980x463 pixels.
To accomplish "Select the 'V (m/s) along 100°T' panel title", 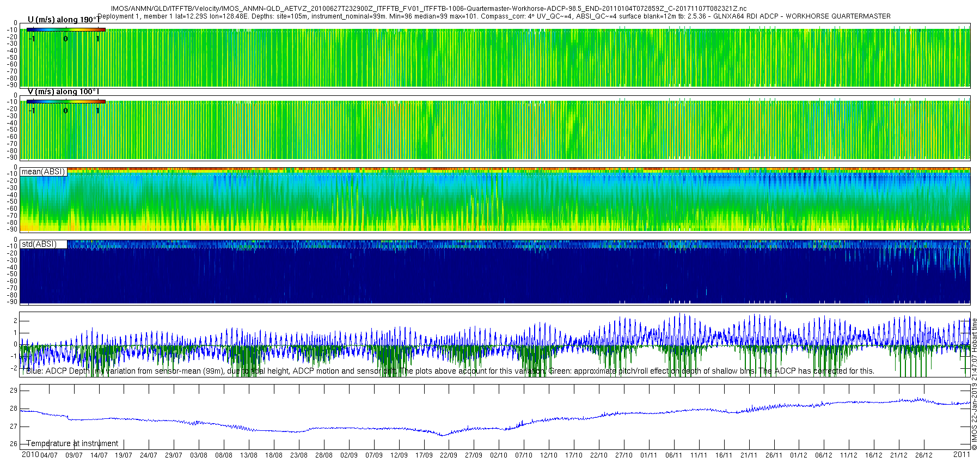I will pos(64,92).
